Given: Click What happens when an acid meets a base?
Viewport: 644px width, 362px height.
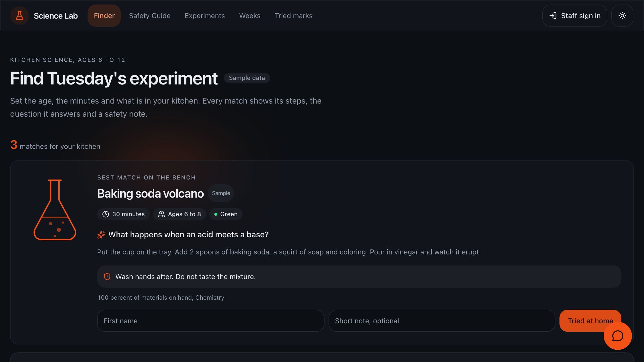Looking at the screenshot, I should point(188,235).
